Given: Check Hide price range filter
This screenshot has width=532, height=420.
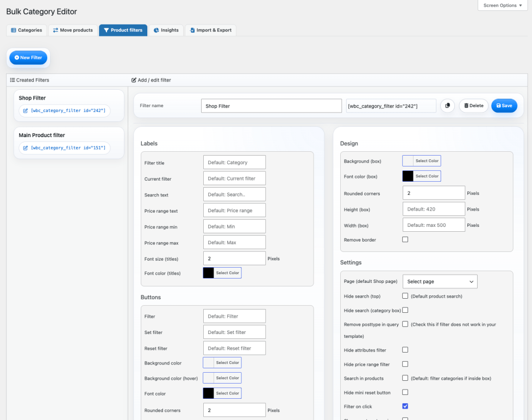Looking at the screenshot, I should (405, 364).
